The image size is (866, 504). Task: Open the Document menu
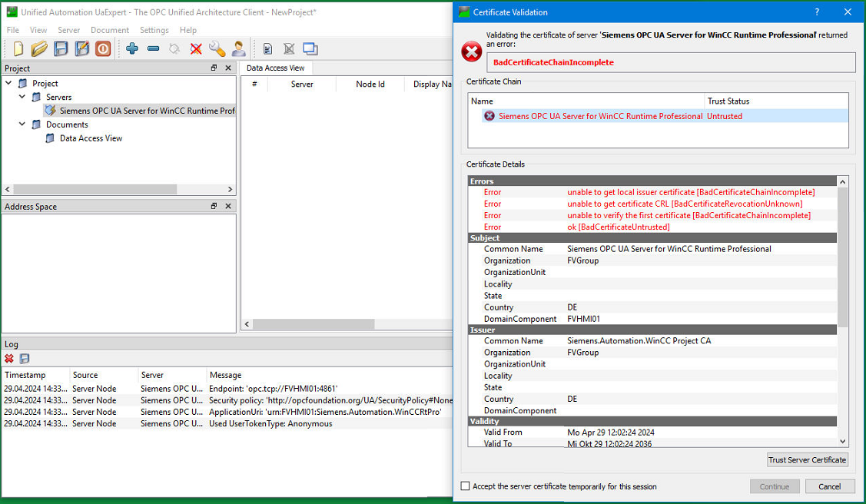[x=110, y=30]
